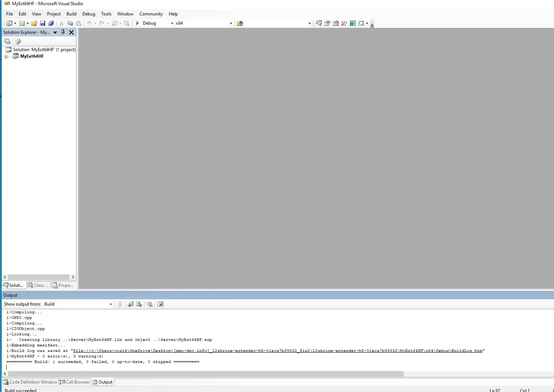
Task: Click the Open File folder icon
Action: [34, 23]
